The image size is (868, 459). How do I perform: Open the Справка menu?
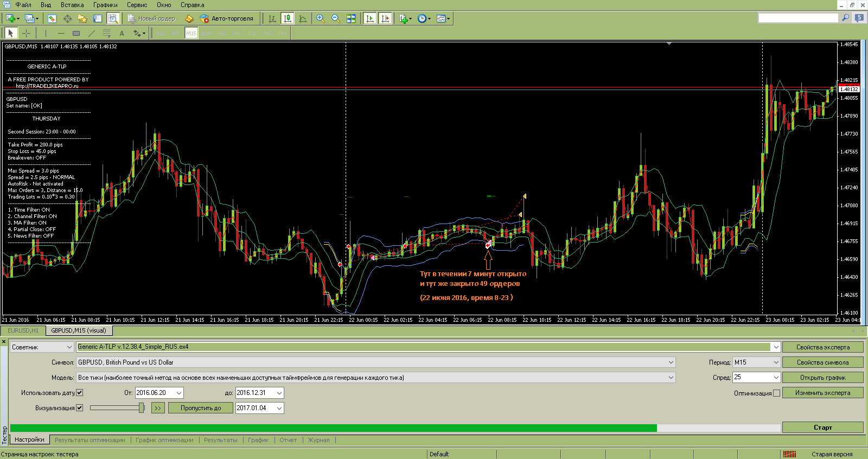(192, 5)
